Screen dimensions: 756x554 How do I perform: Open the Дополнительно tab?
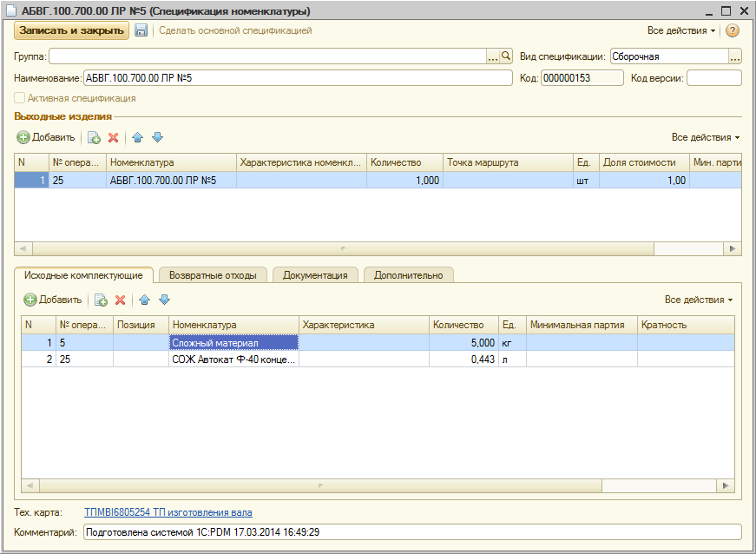[408, 275]
